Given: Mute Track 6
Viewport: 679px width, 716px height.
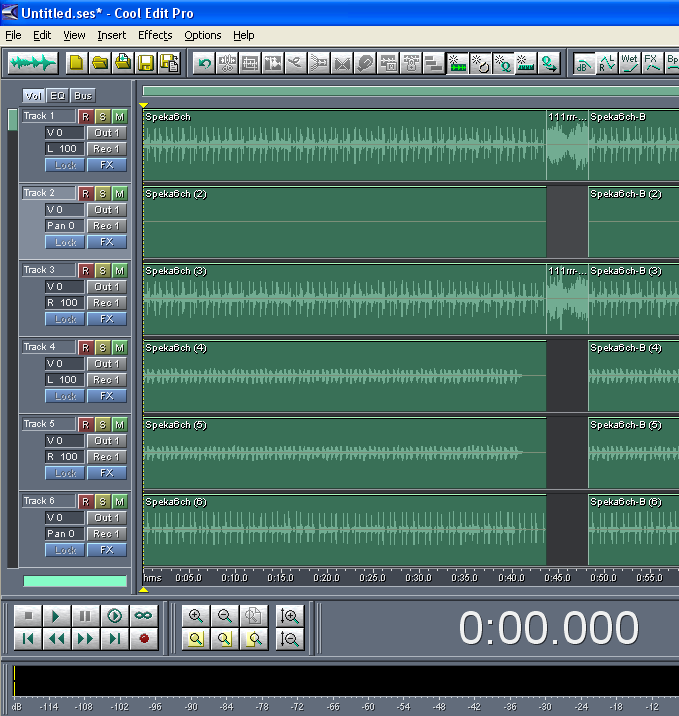Looking at the screenshot, I should coord(120,502).
